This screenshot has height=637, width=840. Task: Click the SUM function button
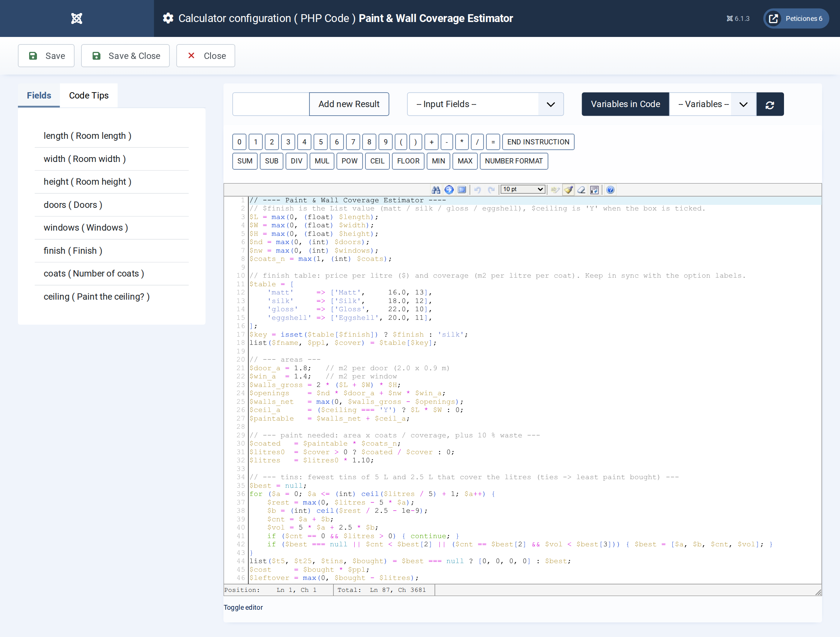coord(245,161)
